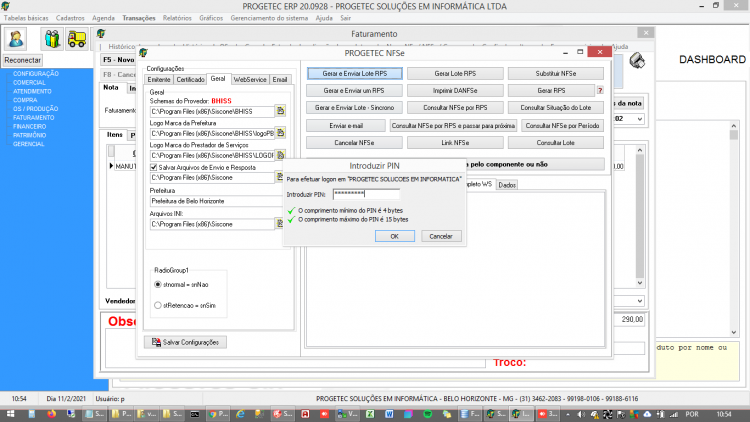Open Chrome from the taskbar

pyautogui.click(x=219, y=414)
